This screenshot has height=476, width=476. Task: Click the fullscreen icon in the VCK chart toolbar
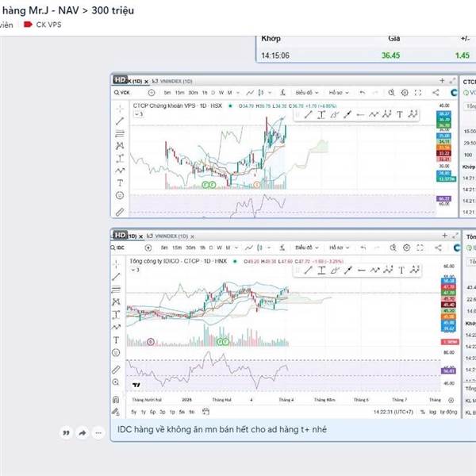pyautogui.click(x=418, y=93)
